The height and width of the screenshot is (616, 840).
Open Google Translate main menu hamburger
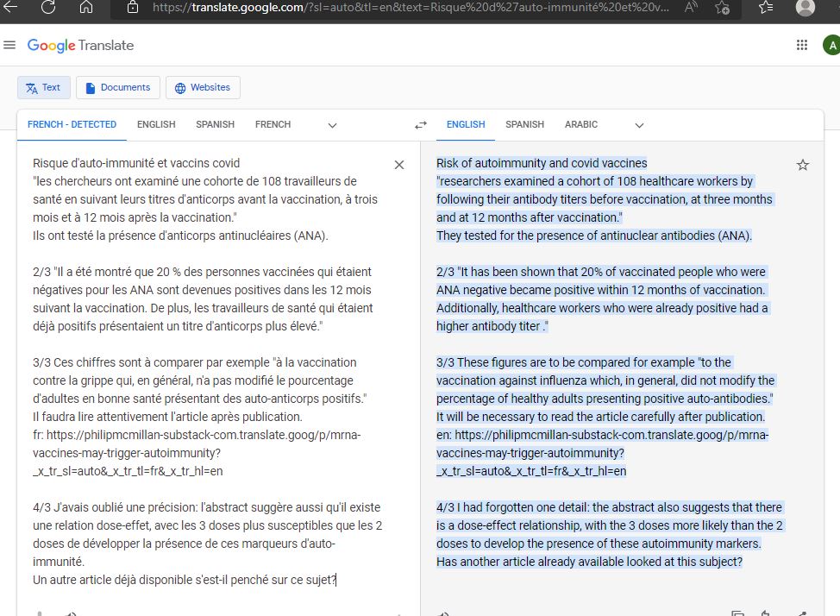pyautogui.click(x=9, y=45)
